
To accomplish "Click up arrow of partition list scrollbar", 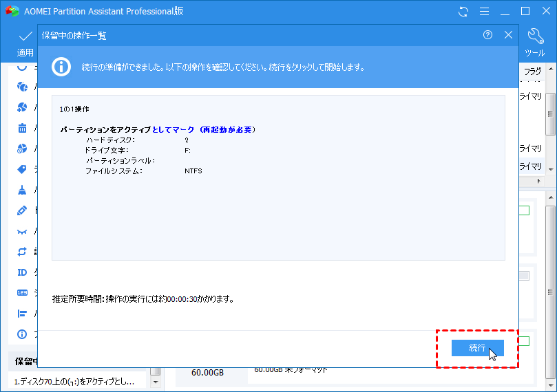I will [551, 69].
